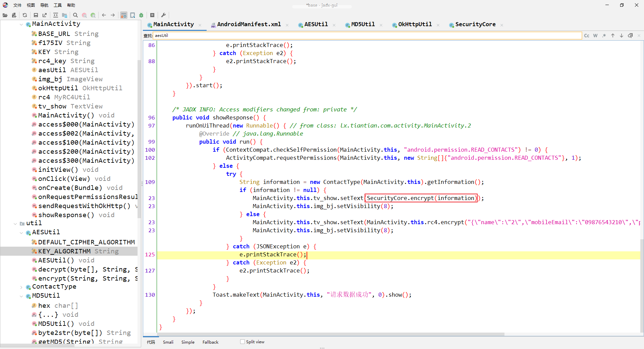
Task: Switch to Smali code view
Action: (168, 342)
